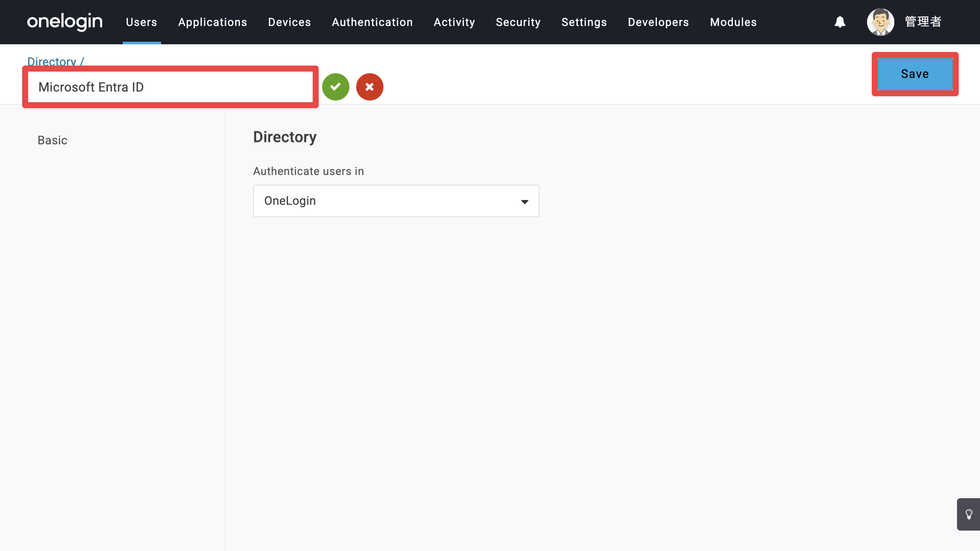Image resolution: width=980 pixels, height=551 pixels.
Task: Open the lightbulb help widget
Action: pos(968,514)
